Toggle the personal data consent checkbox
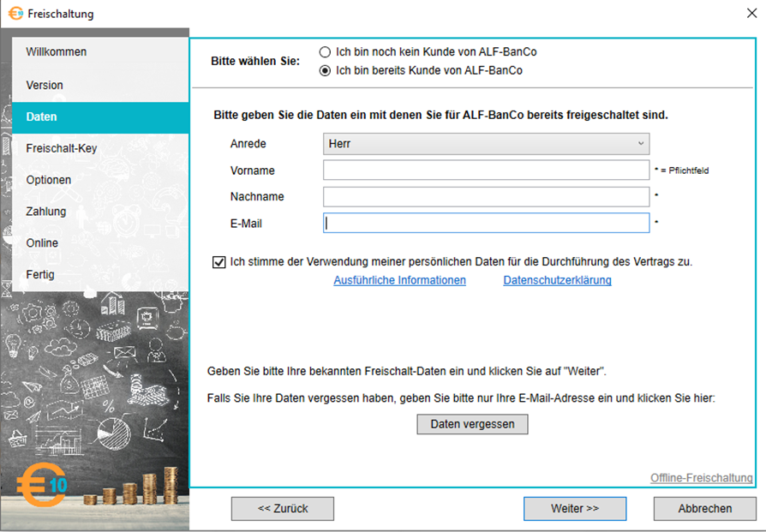The image size is (766, 532). [x=218, y=262]
